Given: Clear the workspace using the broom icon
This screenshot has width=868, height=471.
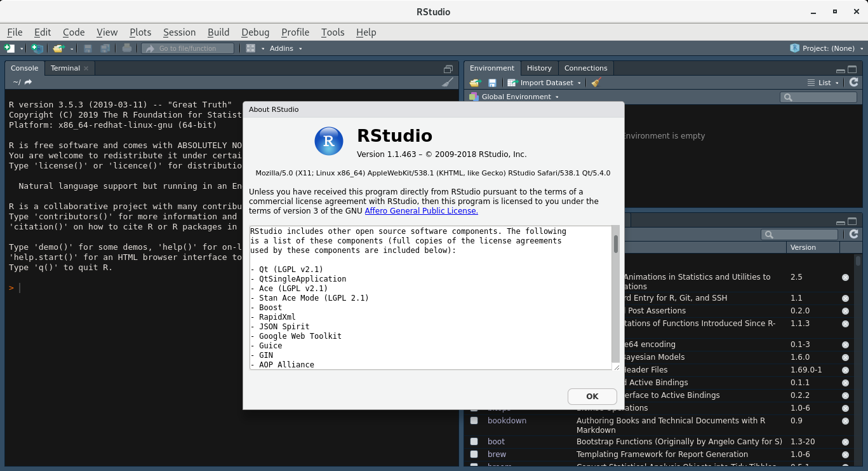Looking at the screenshot, I should click(595, 82).
